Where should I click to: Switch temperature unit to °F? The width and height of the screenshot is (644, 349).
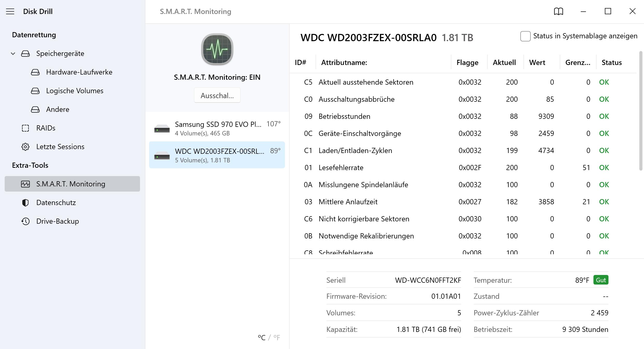[277, 338]
